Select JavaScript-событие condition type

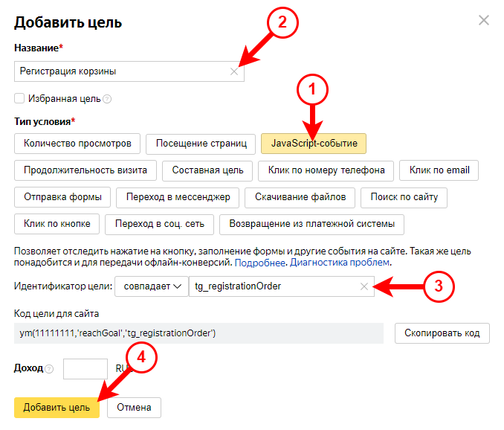314,143
